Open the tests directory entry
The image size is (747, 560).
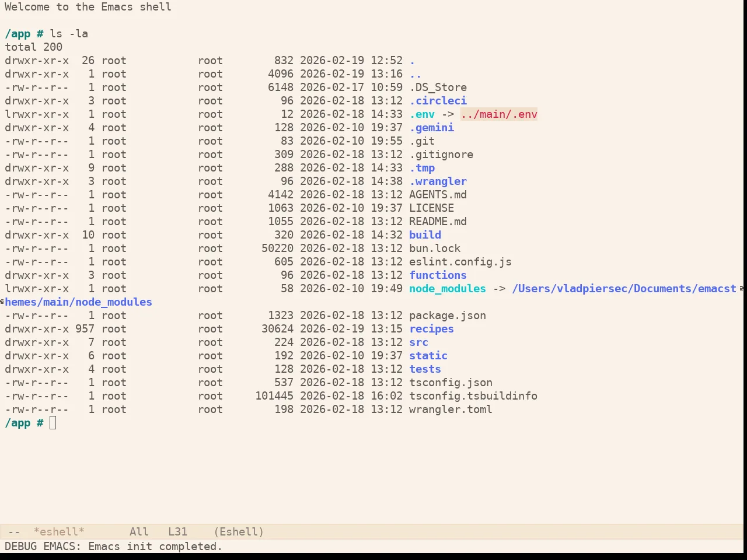(425, 369)
